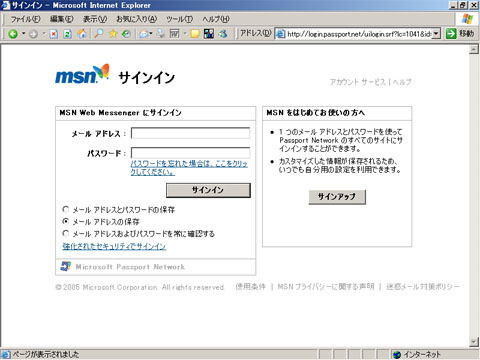Select メール アドレスの保存 radio option
This screenshot has width=480, height=360.
(66, 221)
